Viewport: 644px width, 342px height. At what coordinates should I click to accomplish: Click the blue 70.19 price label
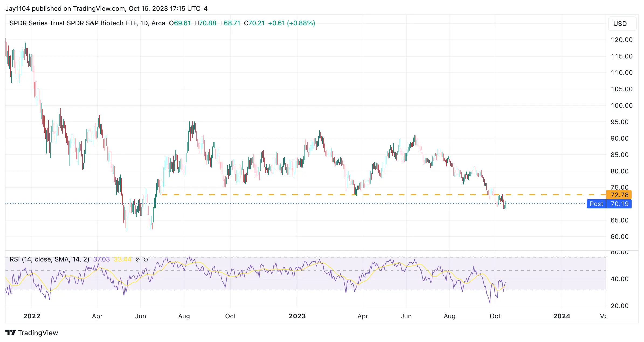[619, 204]
